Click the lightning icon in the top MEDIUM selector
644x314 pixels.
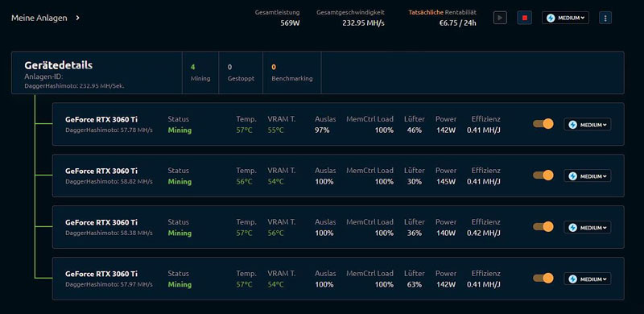point(551,18)
